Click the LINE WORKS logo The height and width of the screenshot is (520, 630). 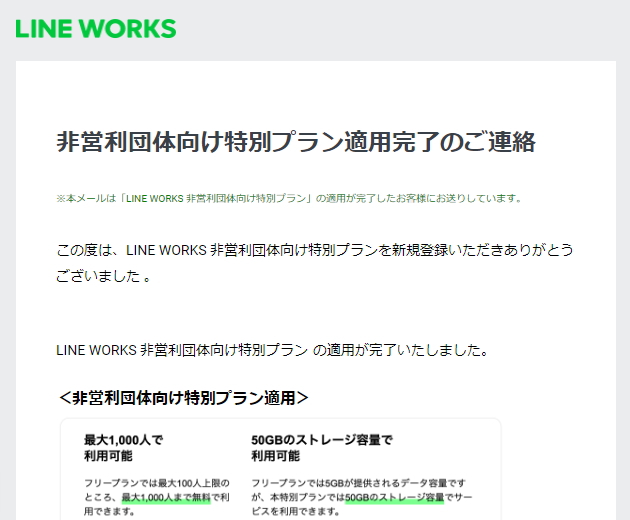pyautogui.click(x=96, y=29)
